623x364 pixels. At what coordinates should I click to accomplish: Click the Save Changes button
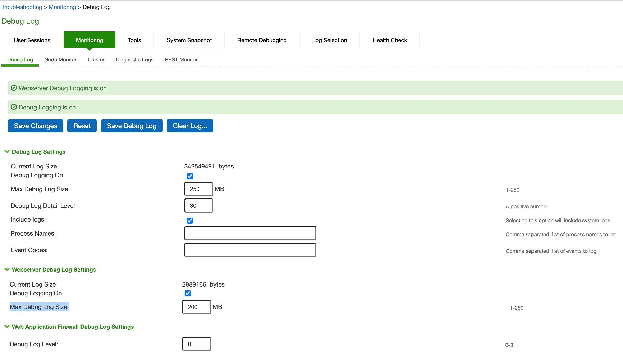coord(36,126)
